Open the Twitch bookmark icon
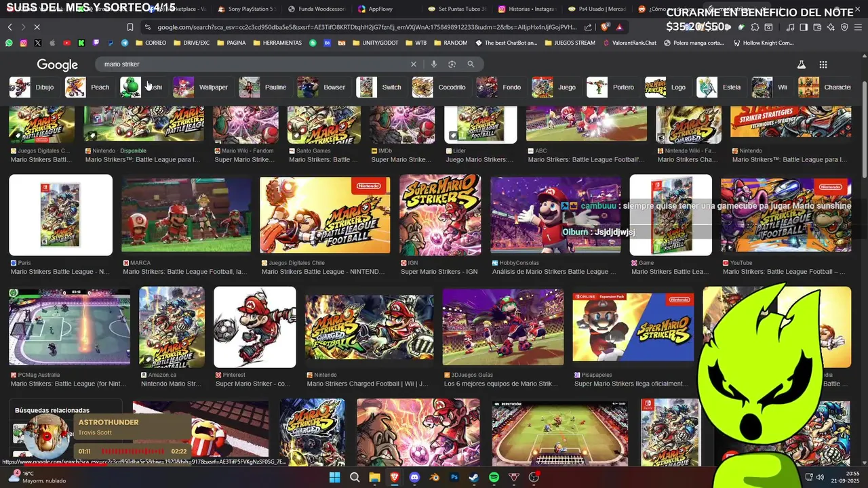This screenshot has width=868, height=488. click(96, 43)
